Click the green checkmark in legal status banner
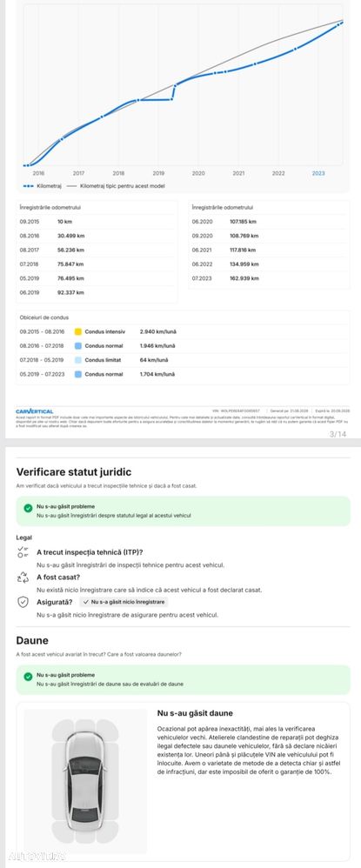This screenshot has height=868, width=361. (x=28, y=508)
